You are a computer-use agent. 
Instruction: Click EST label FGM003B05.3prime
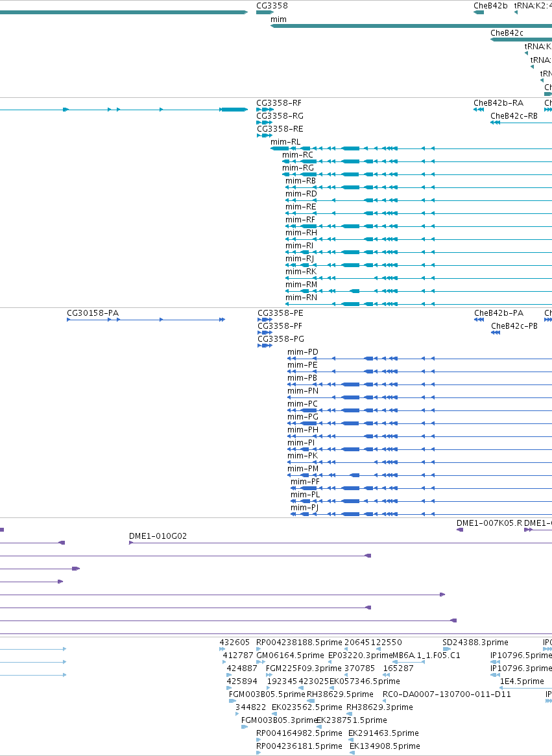tap(279, 720)
